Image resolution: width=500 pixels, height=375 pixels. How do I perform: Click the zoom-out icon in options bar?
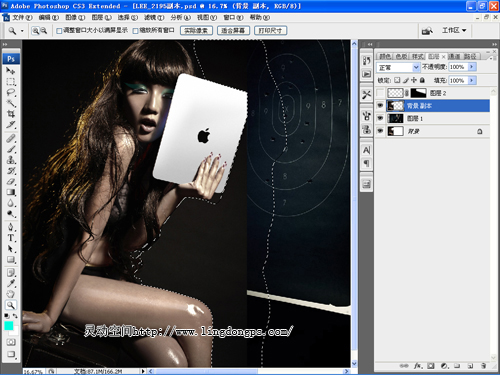44,31
